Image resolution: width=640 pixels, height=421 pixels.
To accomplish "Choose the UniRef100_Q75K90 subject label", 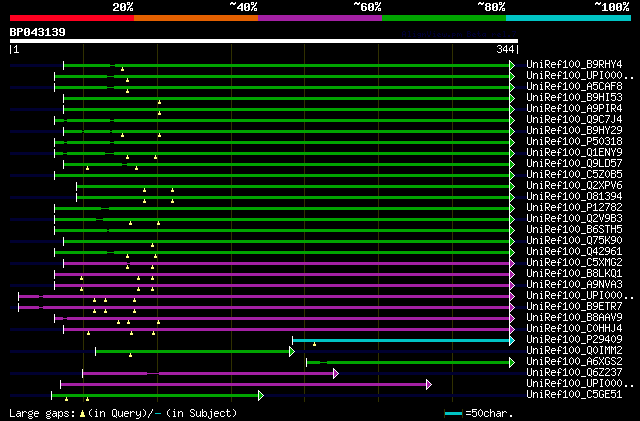I will (574, 241).
